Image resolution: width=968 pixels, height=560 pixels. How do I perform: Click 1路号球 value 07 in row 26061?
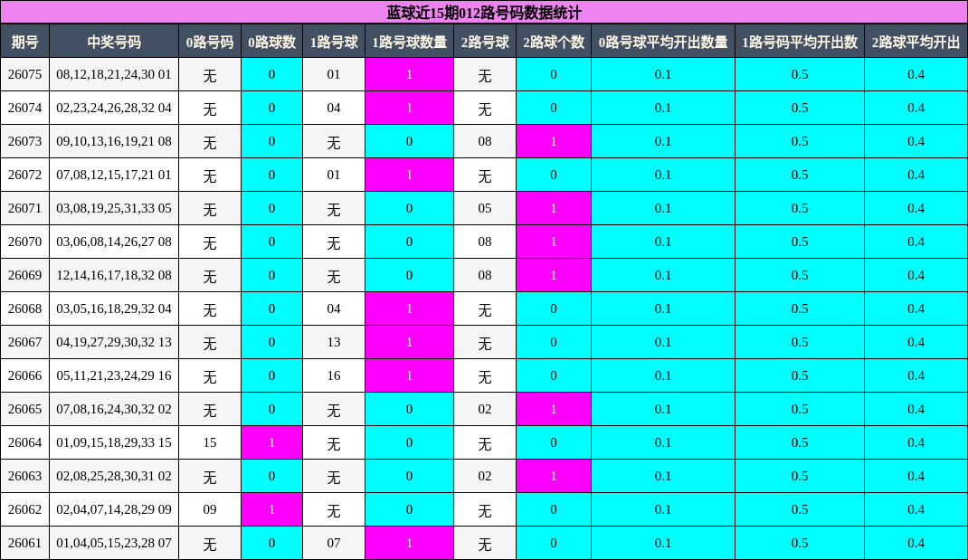pos(334,543)
